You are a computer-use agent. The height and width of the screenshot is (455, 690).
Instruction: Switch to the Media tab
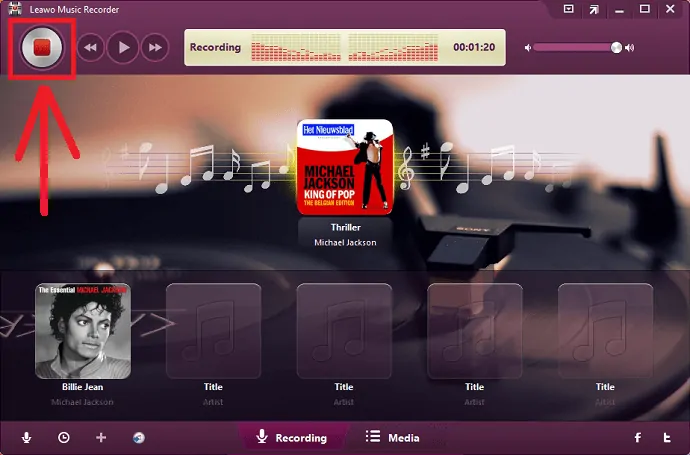click(393, 437)
